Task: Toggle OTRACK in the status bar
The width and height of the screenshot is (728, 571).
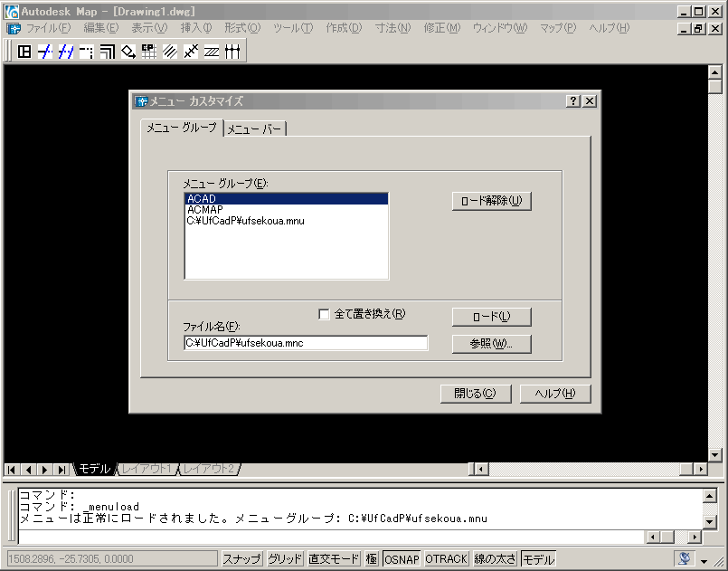Action: click(446, 558)
